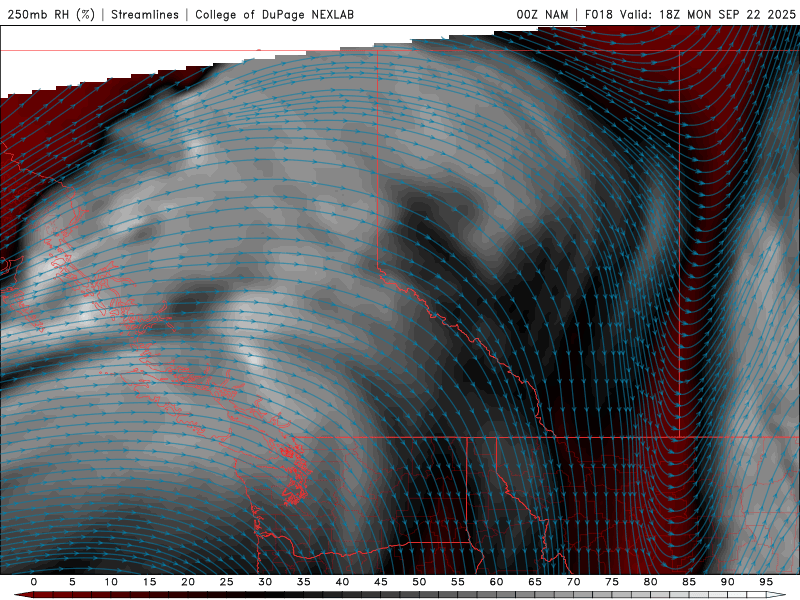Click the colorbar label "5"
This screenshot has height=600, width=800.
click(72, 582)
